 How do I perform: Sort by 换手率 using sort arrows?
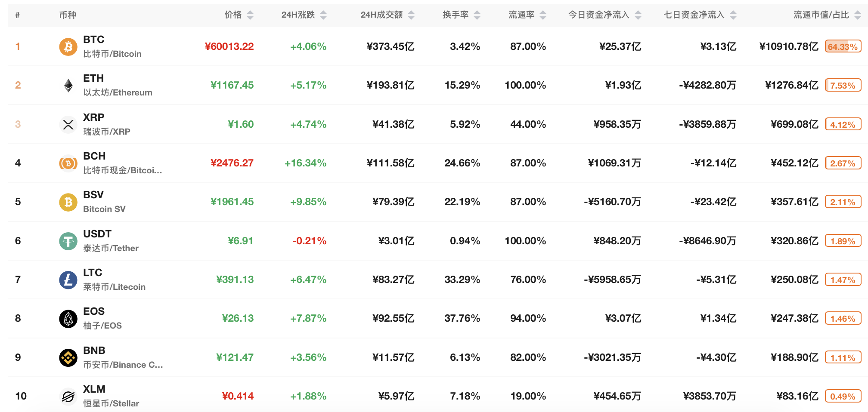point(477,15)
